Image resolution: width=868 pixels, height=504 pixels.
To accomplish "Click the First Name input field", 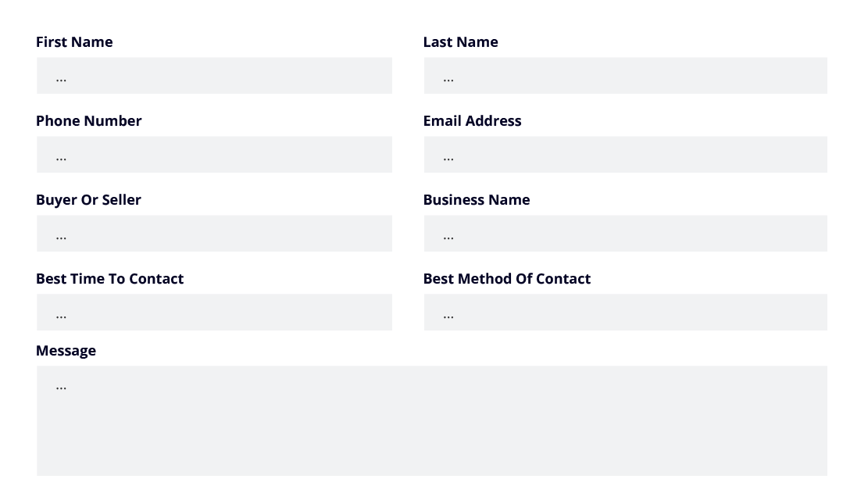I will click(214, 76).
